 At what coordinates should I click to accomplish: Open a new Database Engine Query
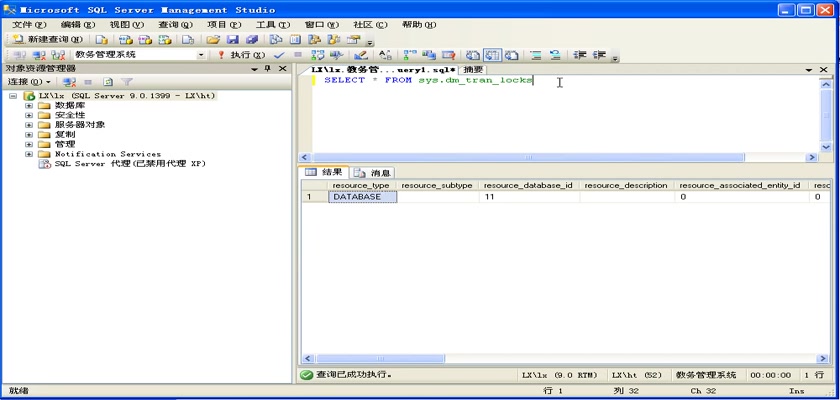101,40
